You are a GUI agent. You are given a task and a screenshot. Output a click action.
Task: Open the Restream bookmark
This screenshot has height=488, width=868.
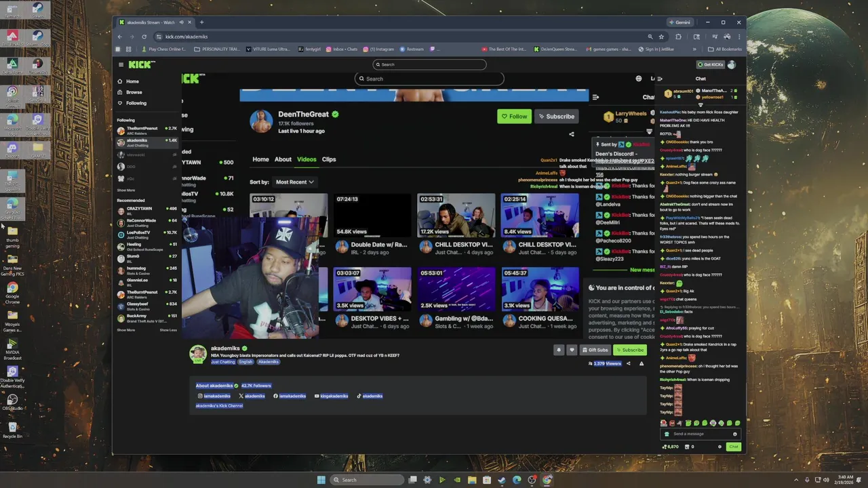point(411,49)
